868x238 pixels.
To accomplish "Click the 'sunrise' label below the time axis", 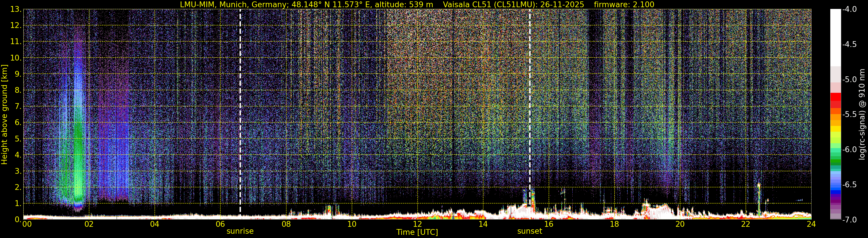I will tap(240, 231).
